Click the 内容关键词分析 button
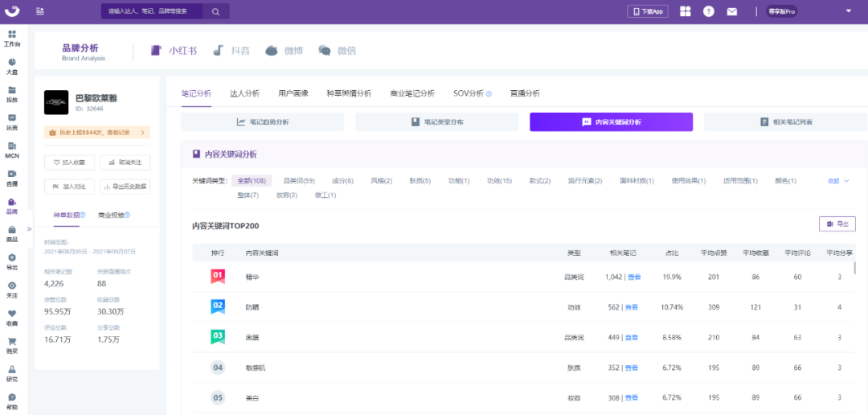Screen dimensions: 868x415 click(611, 122)
